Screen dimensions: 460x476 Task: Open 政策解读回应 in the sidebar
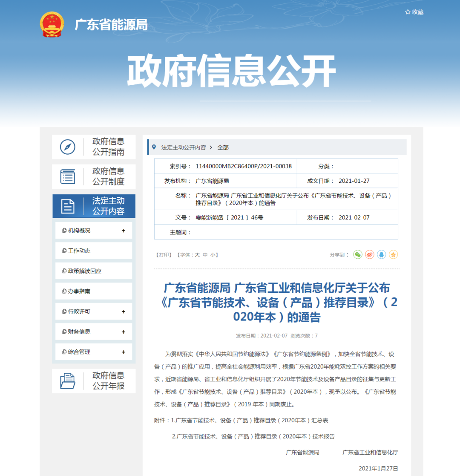(x=85, y=271)
